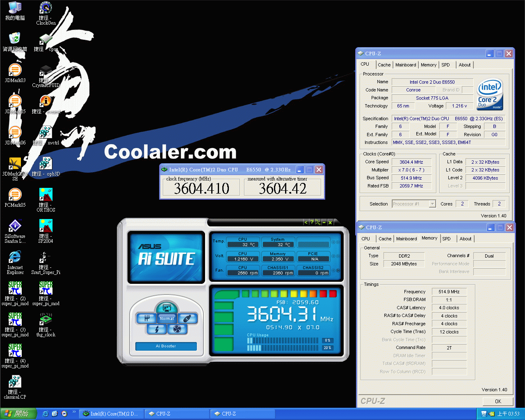Launch the SP2004 shortcut
Screen dimensions: 525x420
(46, 231)
